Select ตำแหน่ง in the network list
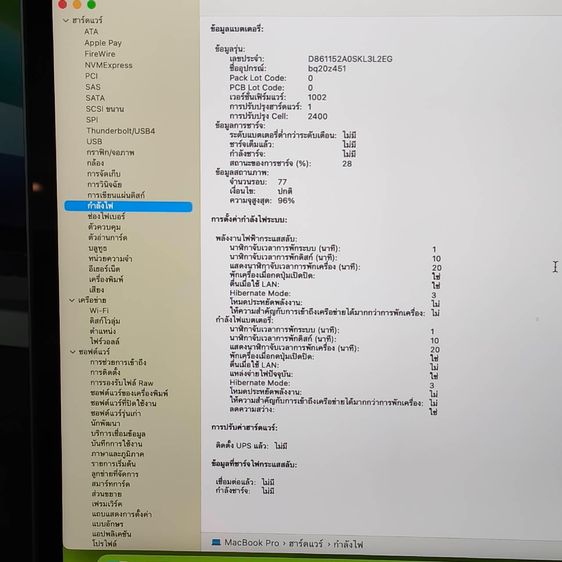 (103, 331)
